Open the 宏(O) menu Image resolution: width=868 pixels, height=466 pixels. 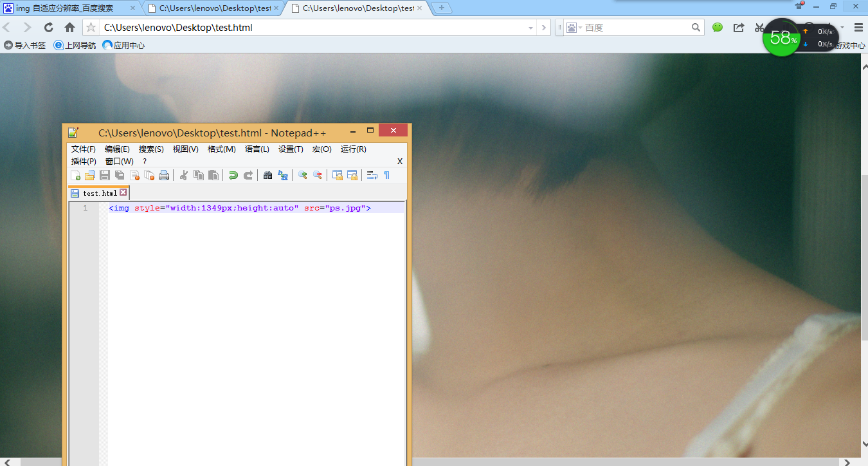coord(322,149)
